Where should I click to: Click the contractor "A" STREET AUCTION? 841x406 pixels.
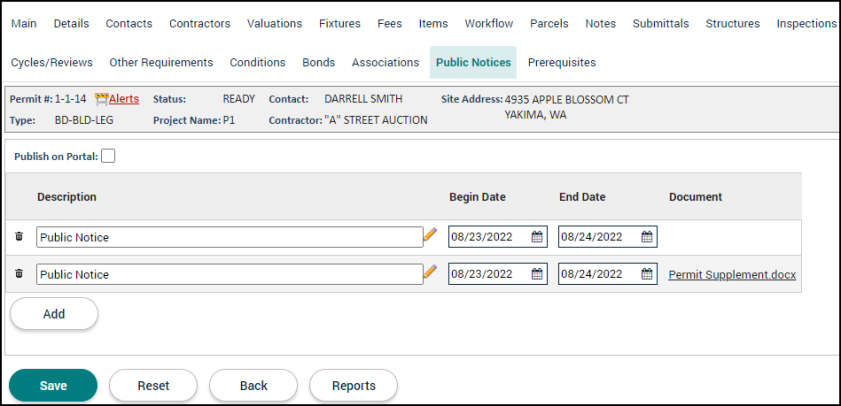pos(376,120)
